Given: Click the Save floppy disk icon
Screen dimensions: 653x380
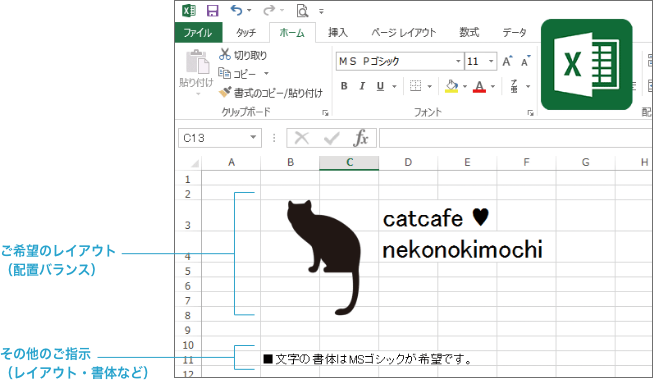Looking at the screenshot, I should 213,11.
